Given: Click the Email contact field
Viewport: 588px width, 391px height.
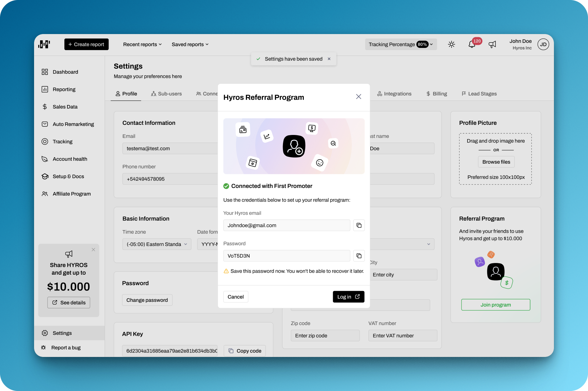Looking at the screenshot, I should point(170,148).
